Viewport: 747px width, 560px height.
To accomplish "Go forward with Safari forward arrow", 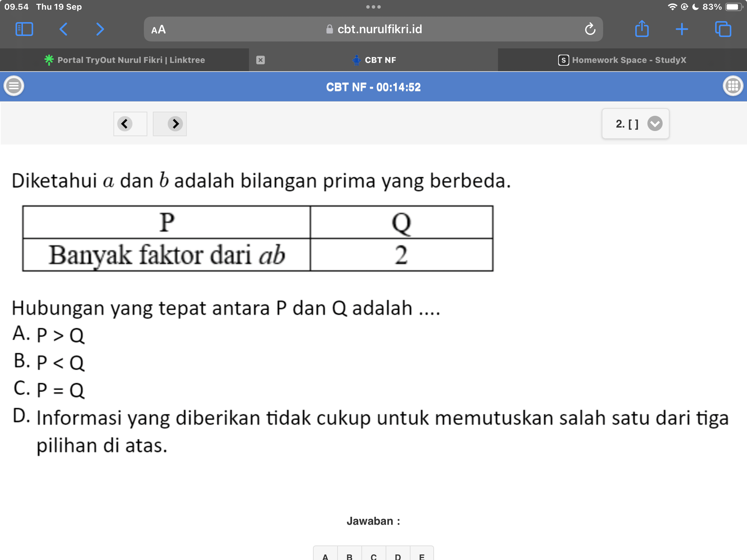I will [100, 29].
